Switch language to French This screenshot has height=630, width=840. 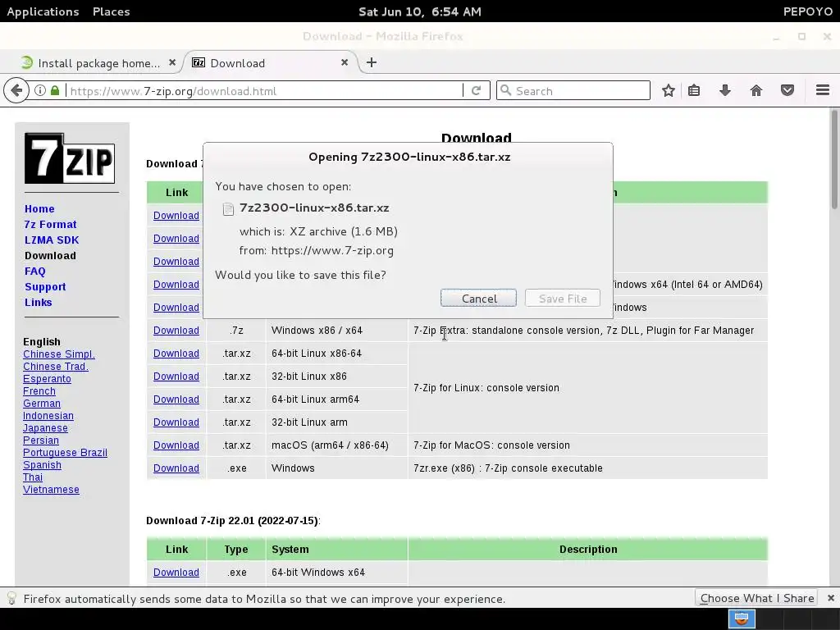39,391
